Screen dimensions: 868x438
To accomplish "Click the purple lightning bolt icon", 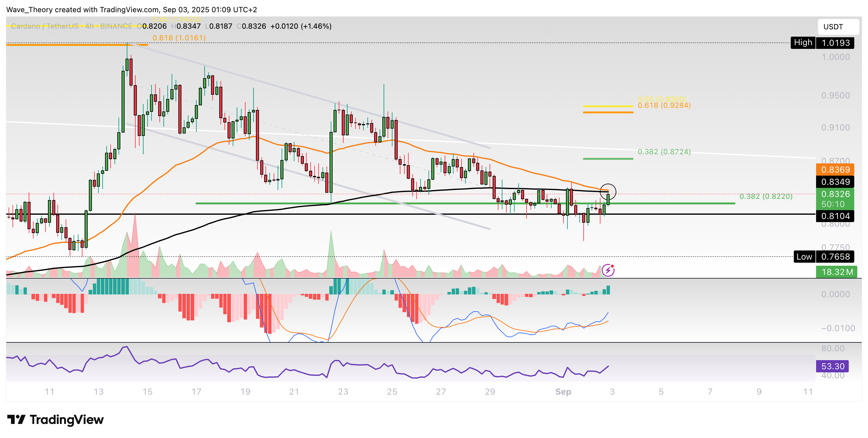I will pyautogui.click(x=608, y=270).
